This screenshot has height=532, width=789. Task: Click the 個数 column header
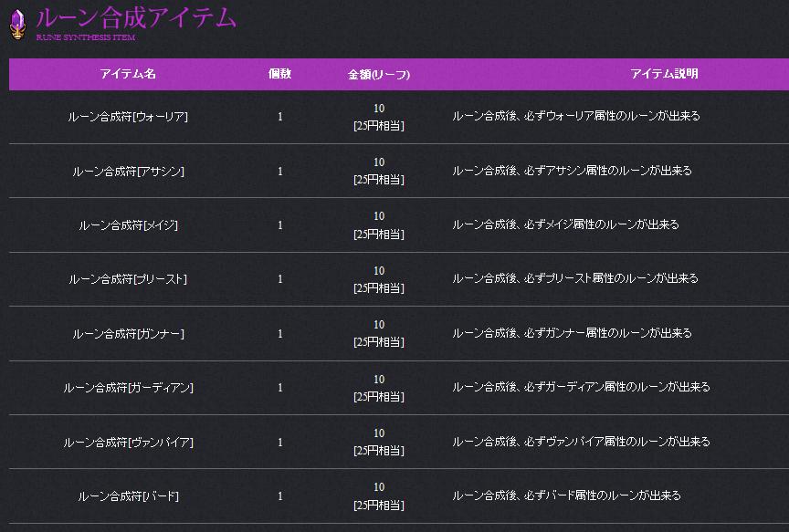[279, 74]
